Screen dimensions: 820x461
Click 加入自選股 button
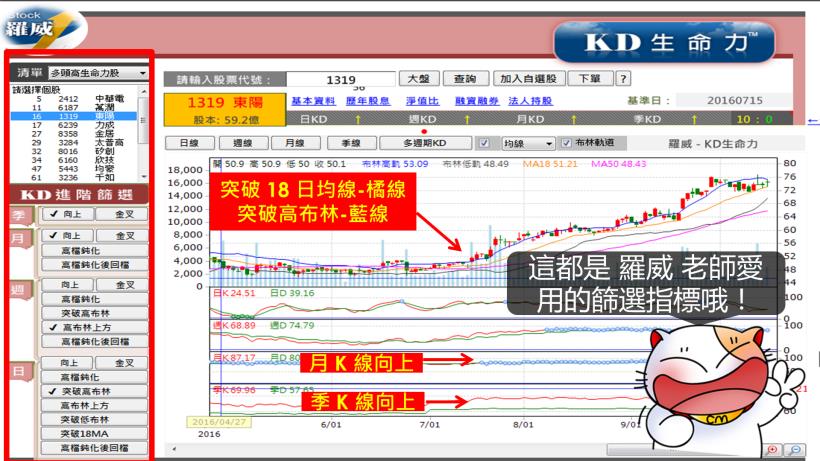click(529, 78)
